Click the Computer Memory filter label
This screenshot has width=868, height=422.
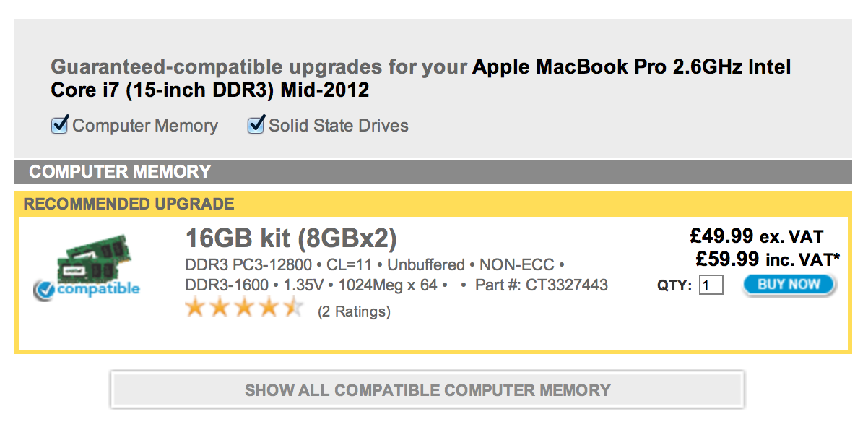coord(144,126)
